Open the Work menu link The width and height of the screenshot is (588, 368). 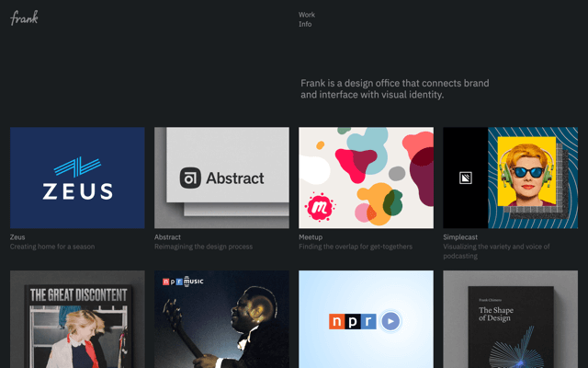point(306,15)
